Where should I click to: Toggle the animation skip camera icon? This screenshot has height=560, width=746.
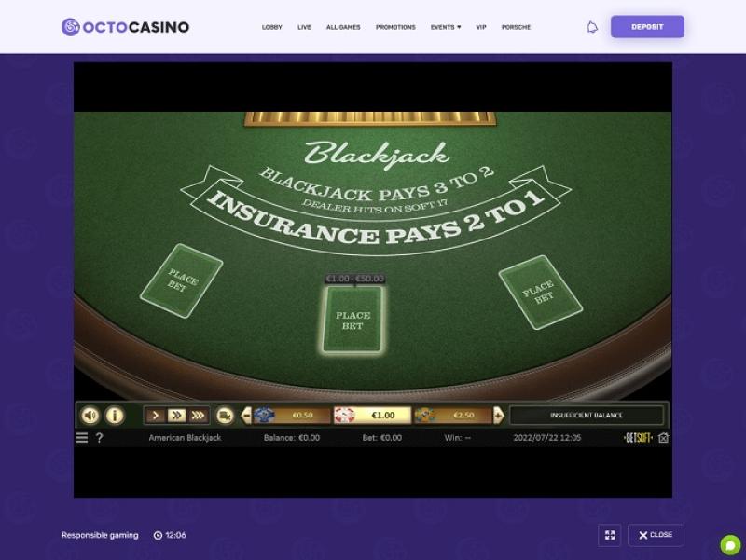[225, 416]
